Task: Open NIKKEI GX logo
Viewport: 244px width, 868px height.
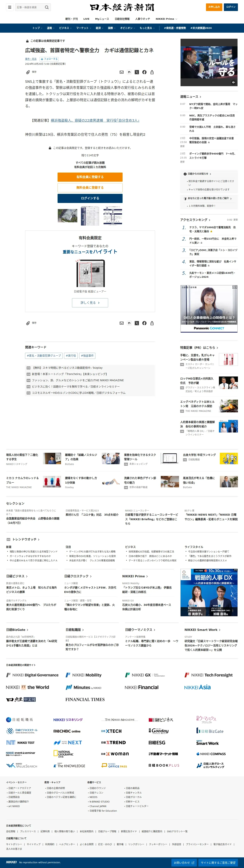Action: (x=145, y=675)
